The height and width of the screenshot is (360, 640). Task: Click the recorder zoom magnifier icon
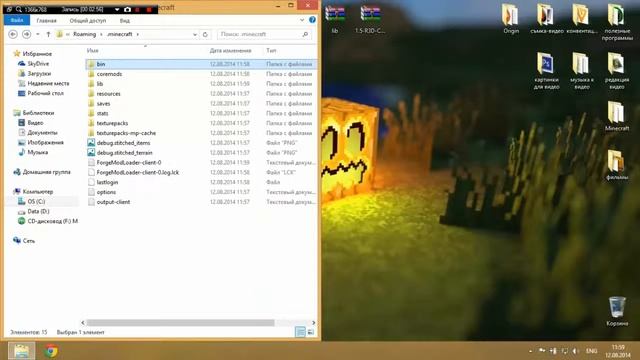pyautogui.click(x=19, y=9)
